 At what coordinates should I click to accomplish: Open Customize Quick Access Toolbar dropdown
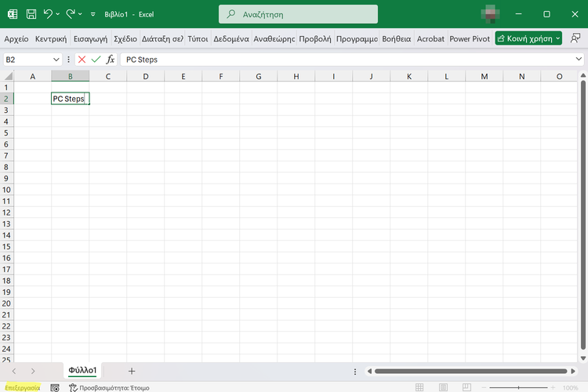coord(93,14)
